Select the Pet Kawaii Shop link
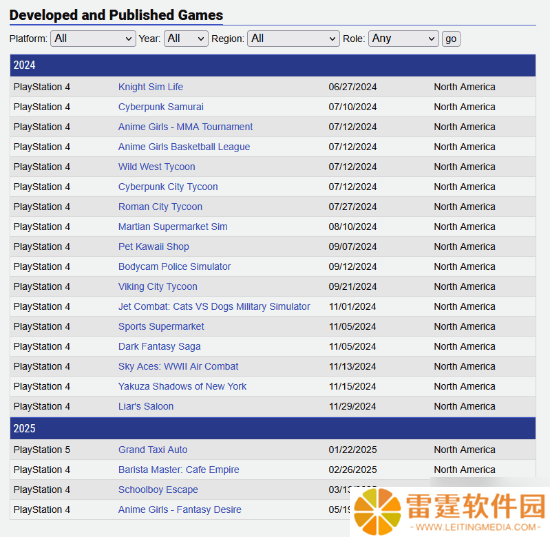This screenshot has width=550, height=537. [153, 247]
